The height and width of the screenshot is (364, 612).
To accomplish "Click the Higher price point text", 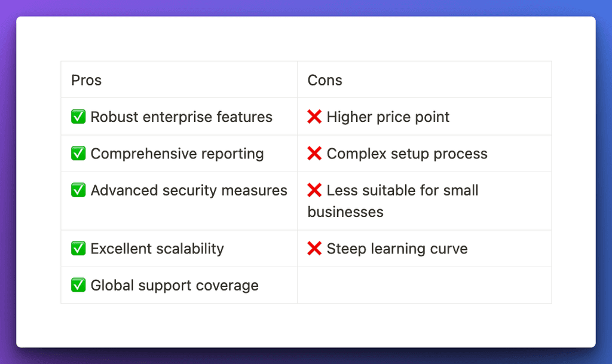I will point(388,117).
